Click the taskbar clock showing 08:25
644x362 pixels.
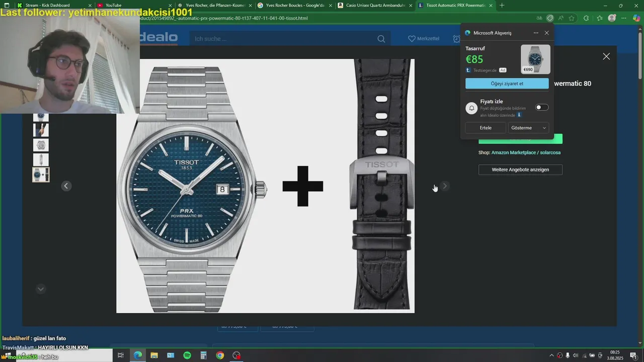click(614, 355)
